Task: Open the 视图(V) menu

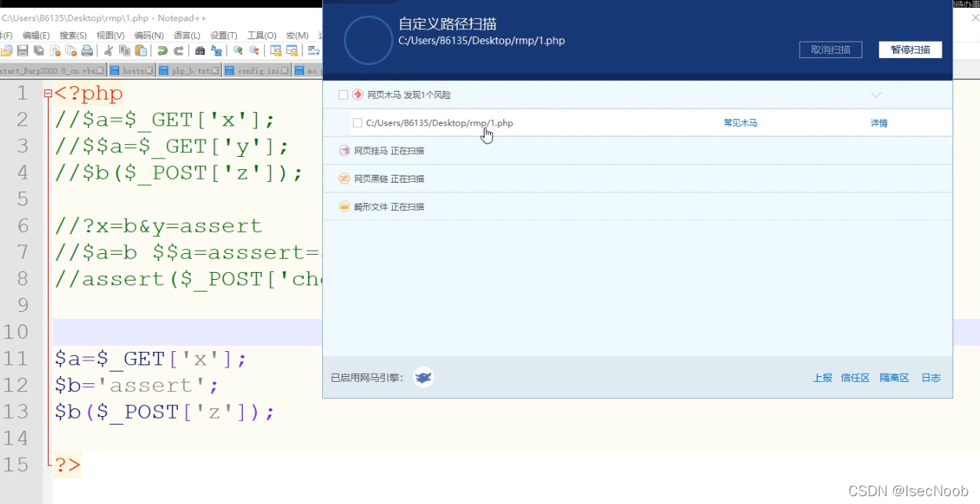Action: [110, 35]
